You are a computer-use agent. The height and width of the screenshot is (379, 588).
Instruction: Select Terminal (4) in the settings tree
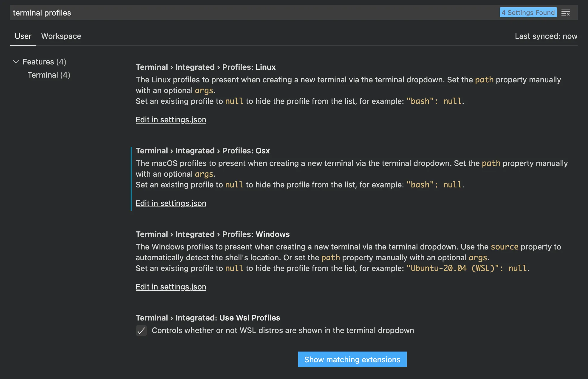[x=49, y=75]
